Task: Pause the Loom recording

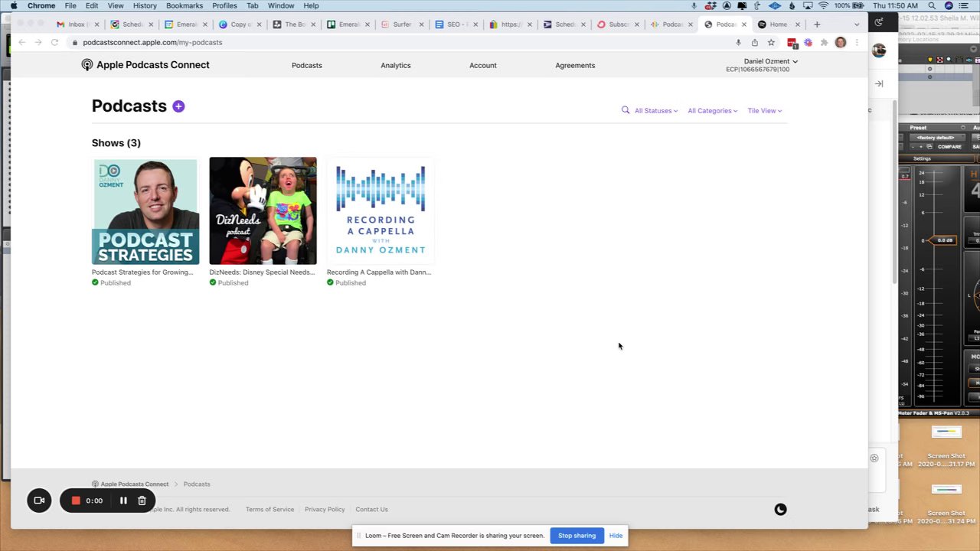Action: [123, 500]
